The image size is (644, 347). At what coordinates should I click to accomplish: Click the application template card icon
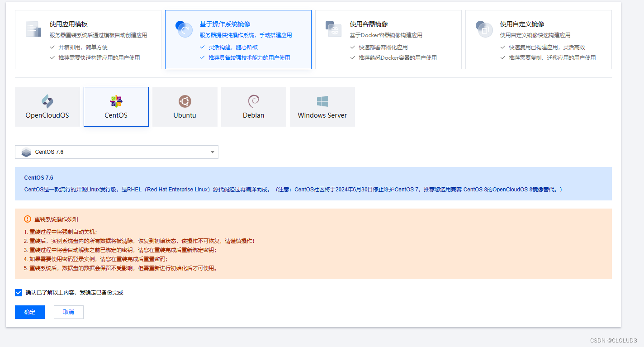[33, 29]
